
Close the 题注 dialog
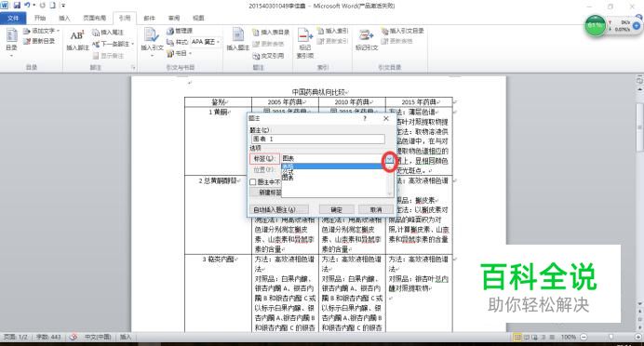point(385,118)
